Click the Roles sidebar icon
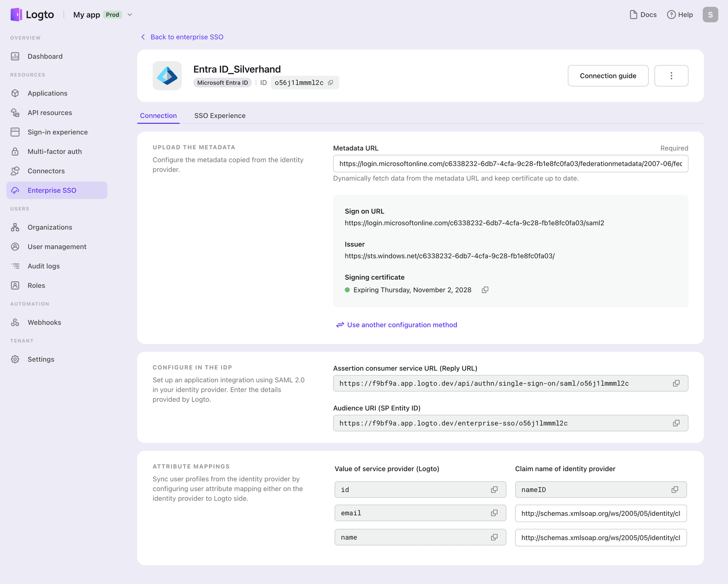Viewport: 728px width, 584px height. [x=17, y=285]
